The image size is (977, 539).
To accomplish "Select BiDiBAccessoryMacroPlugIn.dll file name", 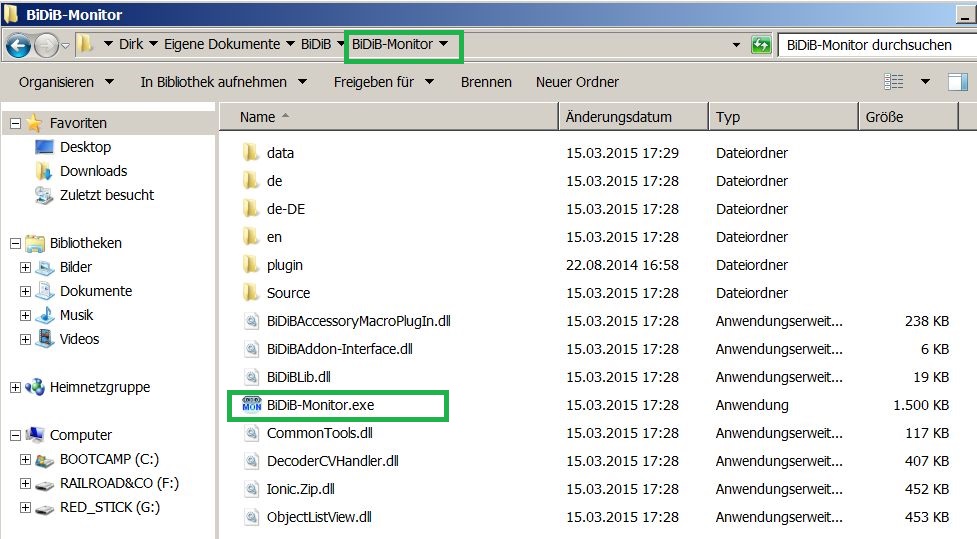I will point(359,321).
